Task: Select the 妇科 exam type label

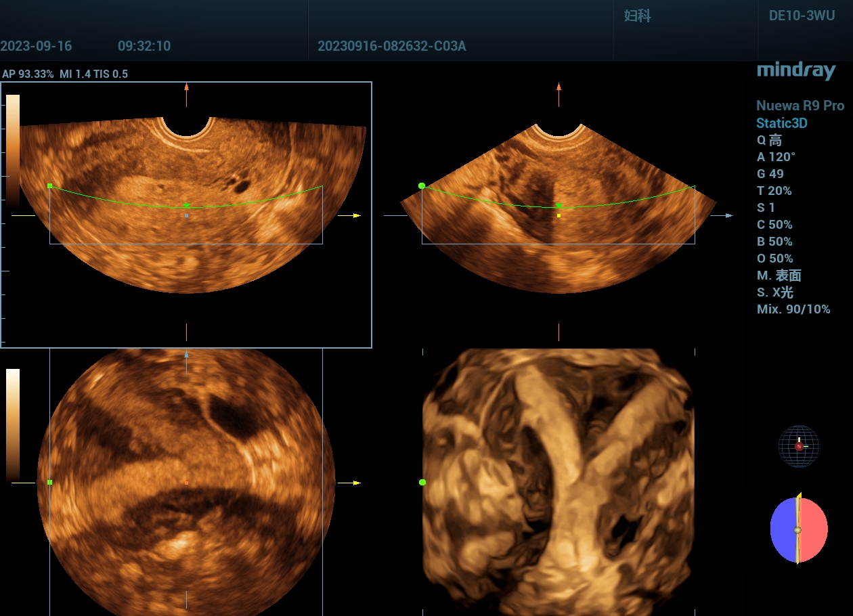Action: point(637,16)
